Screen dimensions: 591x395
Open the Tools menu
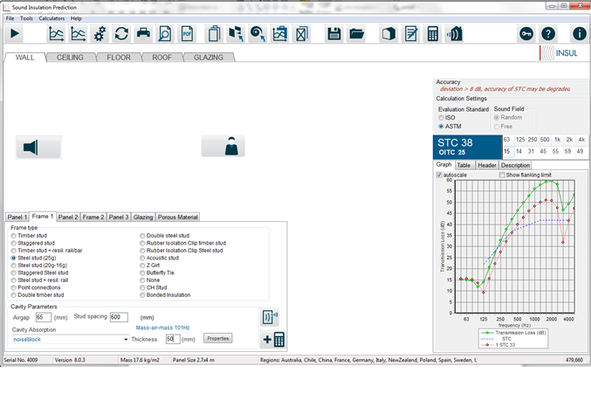point(26,18)
